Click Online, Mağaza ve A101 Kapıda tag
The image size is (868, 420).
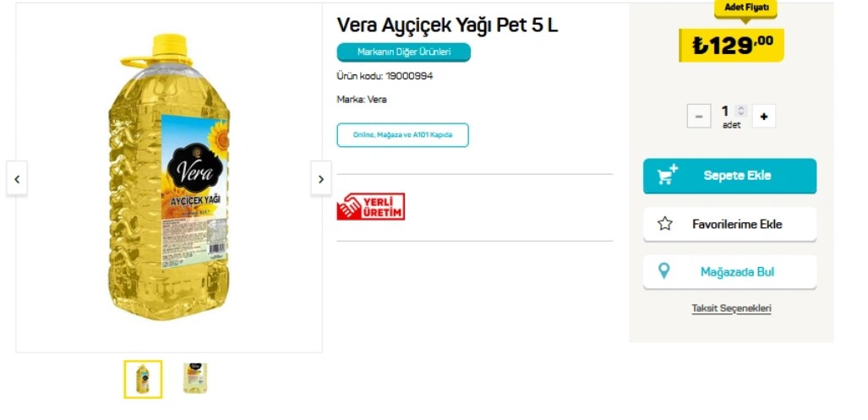pyautogui.click(x=402, y=135)
